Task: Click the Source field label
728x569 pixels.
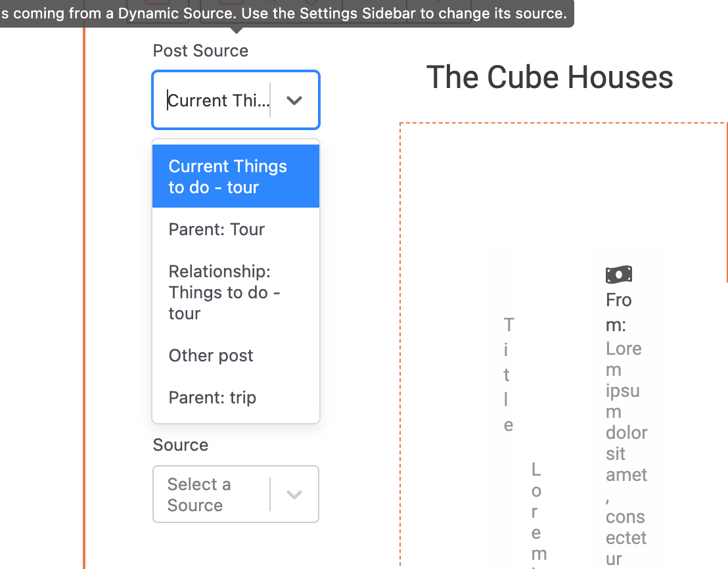Action: coord(181,445)
